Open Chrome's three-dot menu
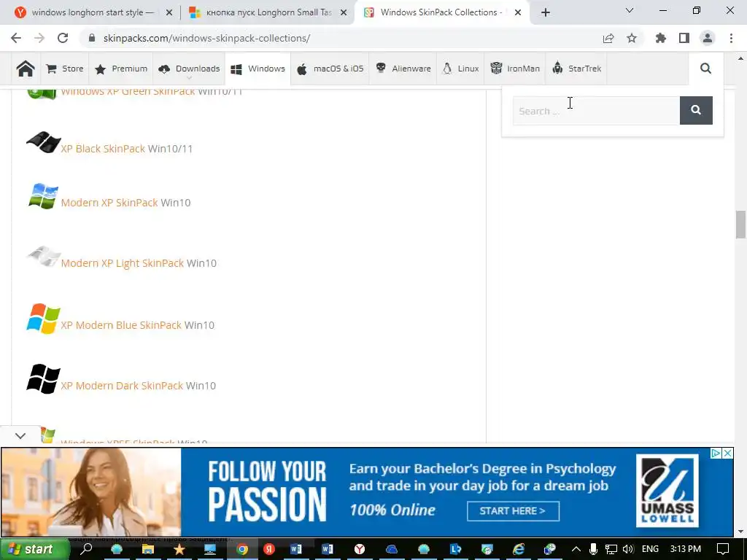The width and height of the screenshot is (747, 560). 731,38
